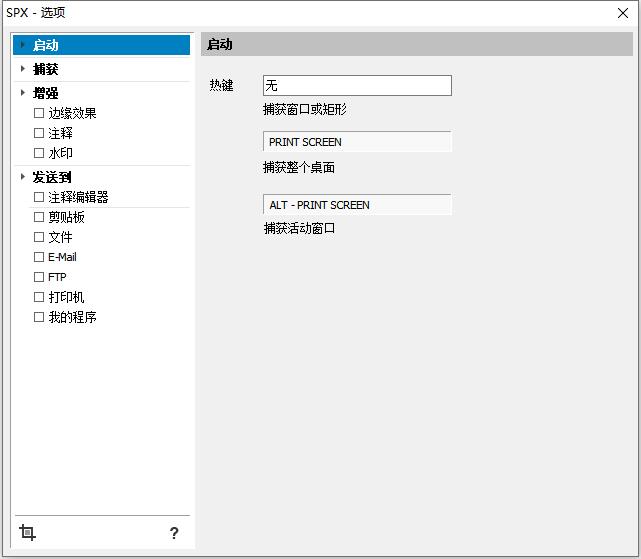
Task: Enable the FTP checkbox
Action: (x=39, y=277)
